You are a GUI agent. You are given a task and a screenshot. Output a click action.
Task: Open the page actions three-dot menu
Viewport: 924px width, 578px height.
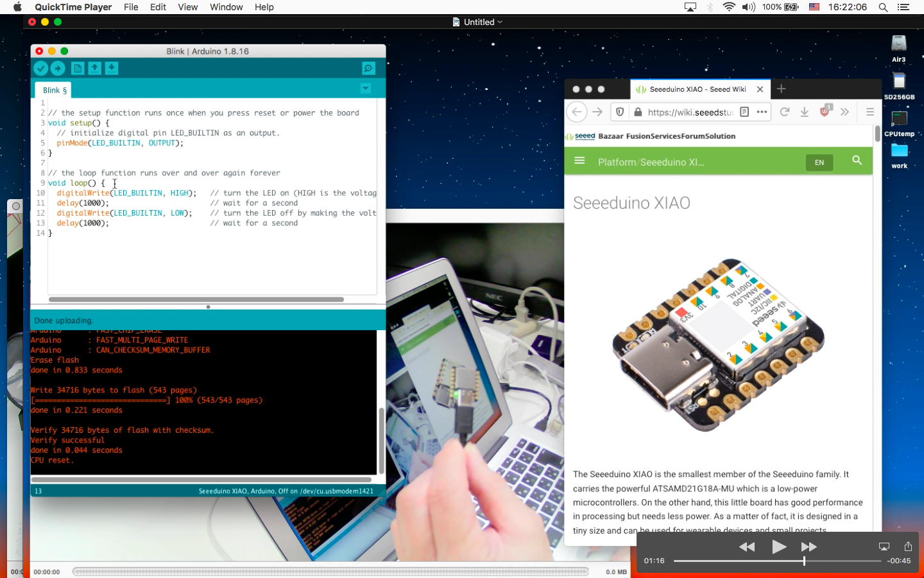click(762, 112)
